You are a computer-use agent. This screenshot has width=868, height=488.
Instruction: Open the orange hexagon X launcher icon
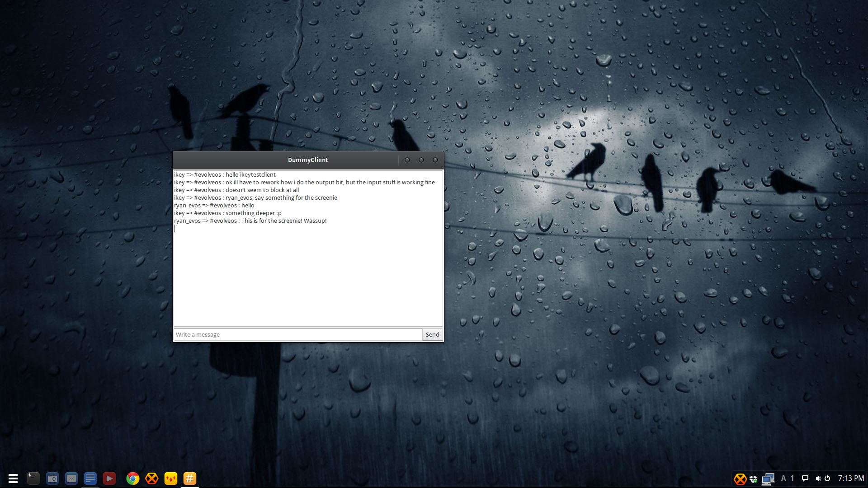point(152,478)
